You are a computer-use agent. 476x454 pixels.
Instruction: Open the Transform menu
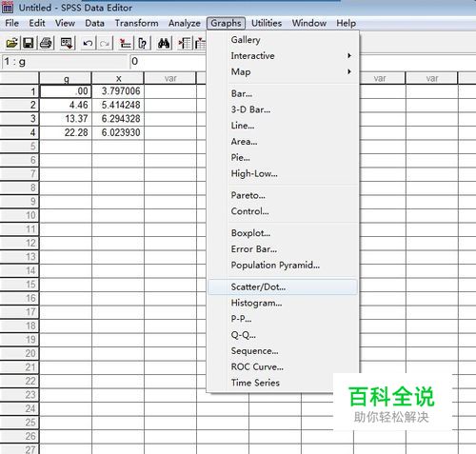pyautogui.click(x=136, y=23)
